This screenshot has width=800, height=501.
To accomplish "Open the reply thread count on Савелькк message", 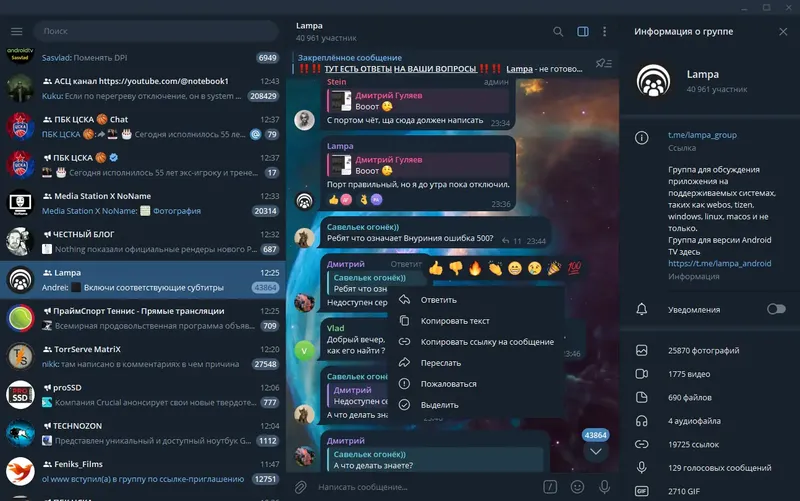I will coord(512,241).
